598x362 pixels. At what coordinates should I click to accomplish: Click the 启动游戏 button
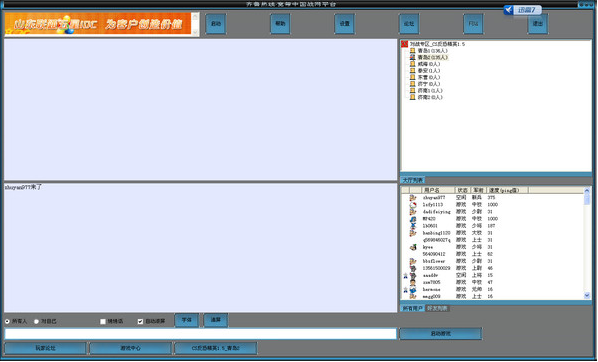[440, 334]
